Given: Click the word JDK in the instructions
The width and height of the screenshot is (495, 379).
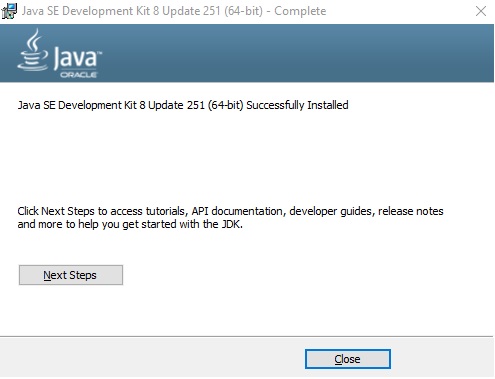Looking at the screenshot, I should [231, 224].
